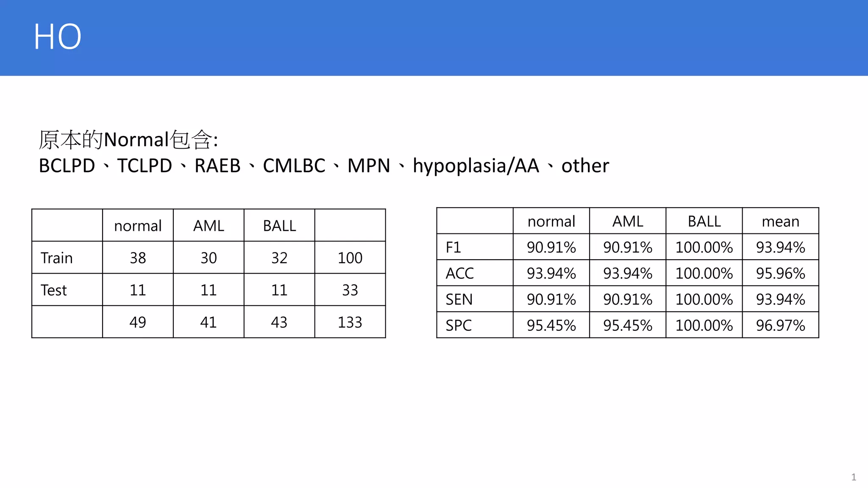Screen dimensions: 868x488
Task: Select the Test total cell 33
Action: (x=350, y=290)
